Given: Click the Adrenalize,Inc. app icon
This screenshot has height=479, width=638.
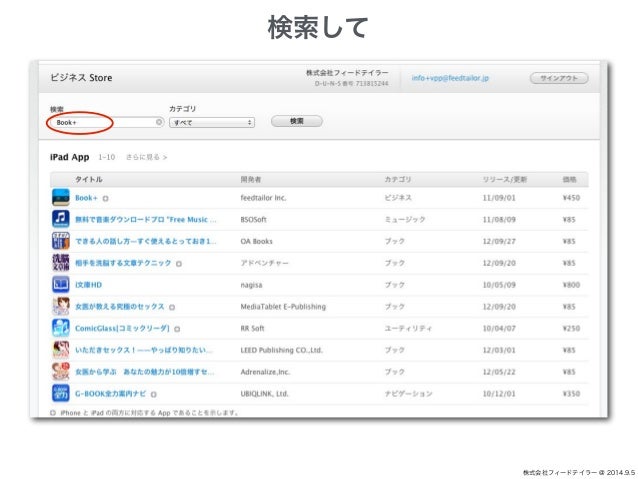Looking at the screenshot, I should pos(61,372).
